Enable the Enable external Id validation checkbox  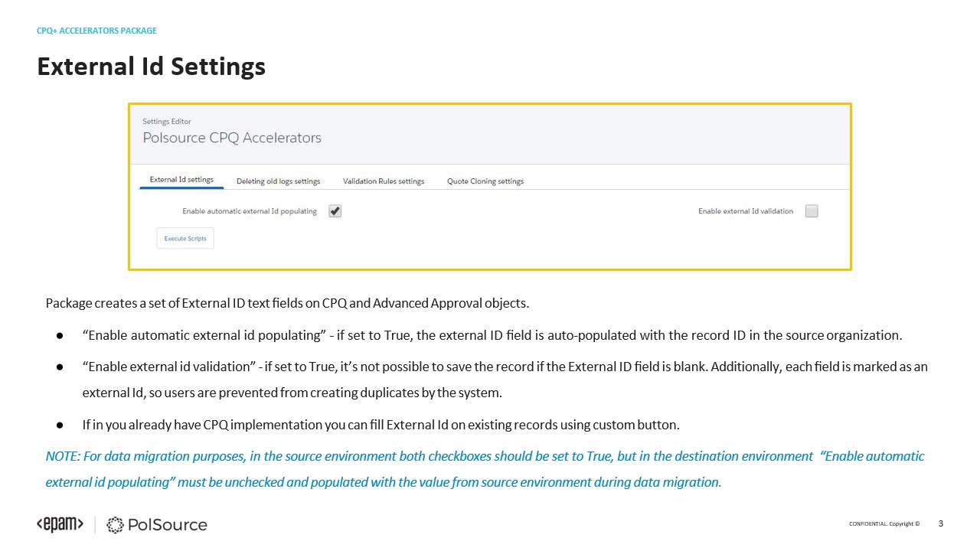coord(812,210)
